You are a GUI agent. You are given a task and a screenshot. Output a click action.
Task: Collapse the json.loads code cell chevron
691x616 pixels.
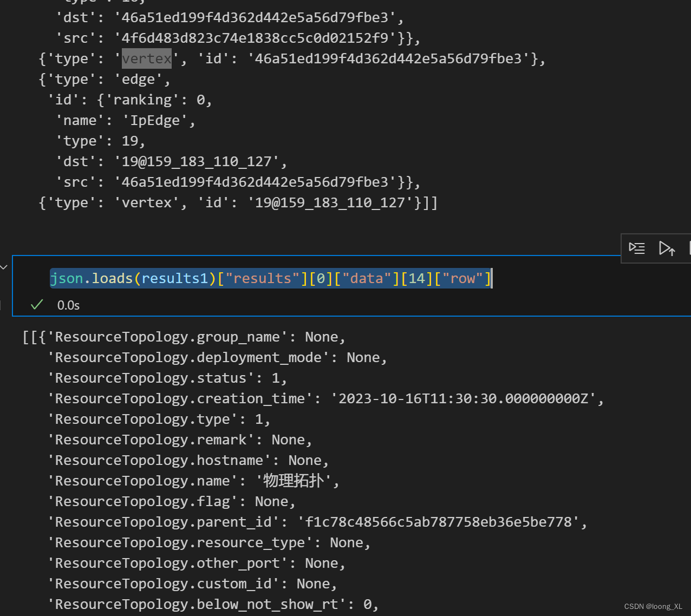point(4,267)
